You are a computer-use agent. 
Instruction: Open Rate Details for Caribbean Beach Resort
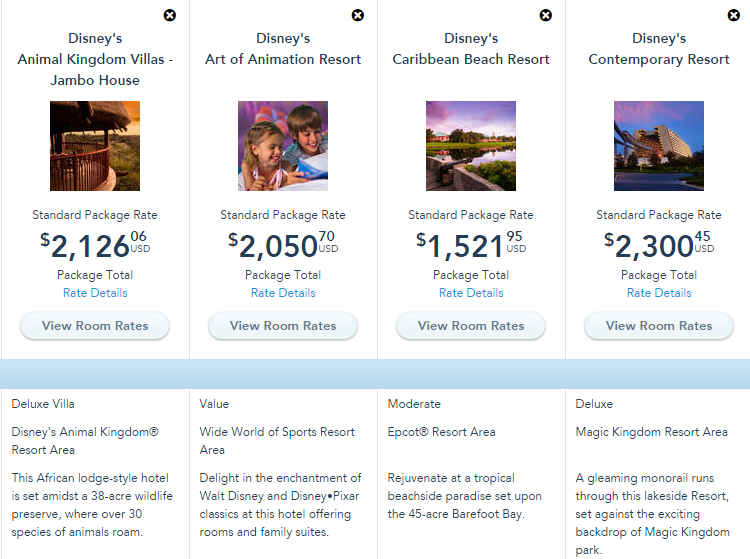tap(471, 293)
